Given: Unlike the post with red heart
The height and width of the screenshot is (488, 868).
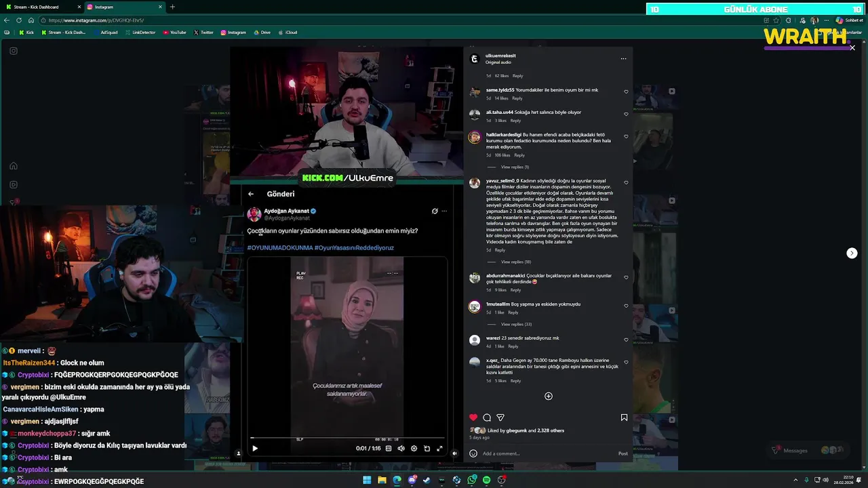Looking at the screenshot, I should click(x=473, y=418).
